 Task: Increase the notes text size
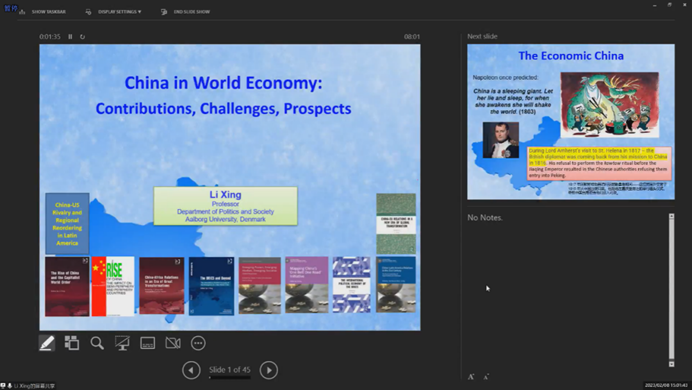(x=471, y=377)
